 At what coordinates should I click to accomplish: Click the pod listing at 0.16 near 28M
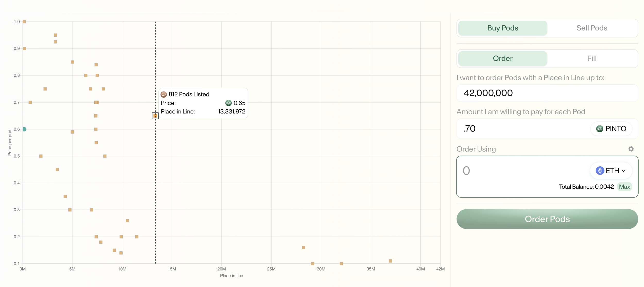303,248
